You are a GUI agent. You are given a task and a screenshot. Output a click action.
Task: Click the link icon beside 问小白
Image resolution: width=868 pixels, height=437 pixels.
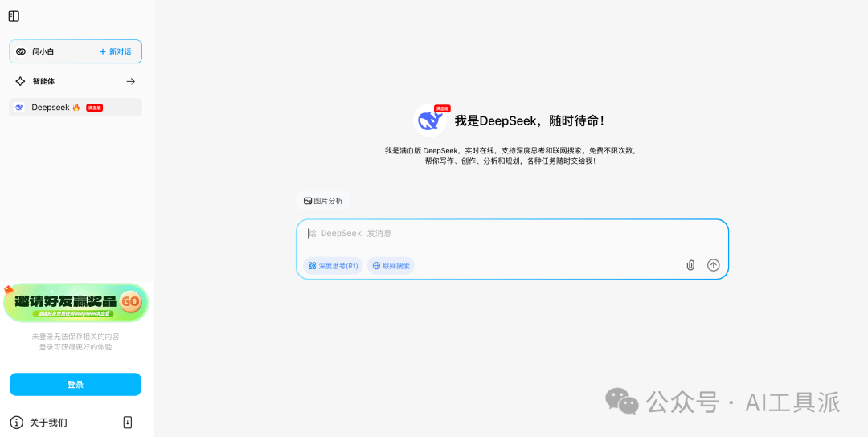[21, 51]
